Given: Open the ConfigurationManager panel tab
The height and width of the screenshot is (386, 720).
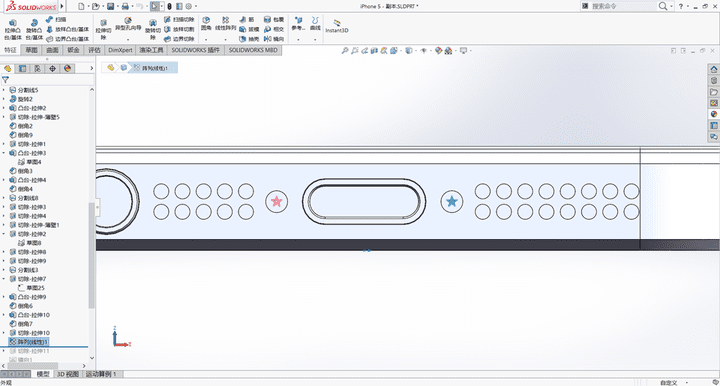Looking at the screenshot, I should coord(38,68).
